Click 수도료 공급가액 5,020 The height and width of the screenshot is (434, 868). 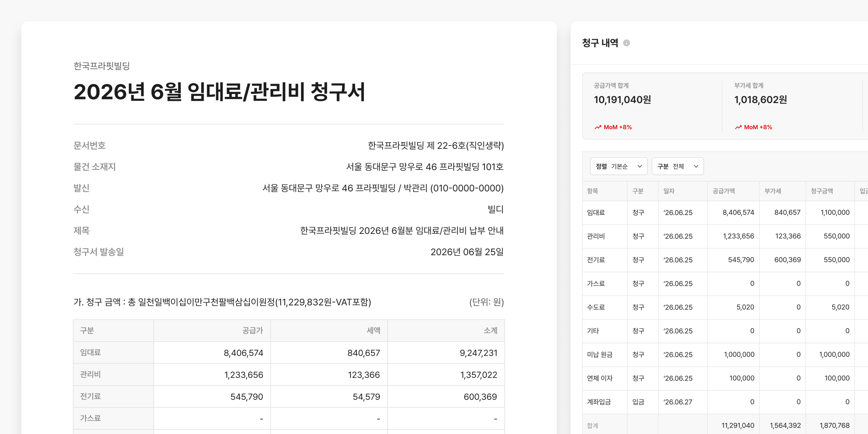click(745, 307)
